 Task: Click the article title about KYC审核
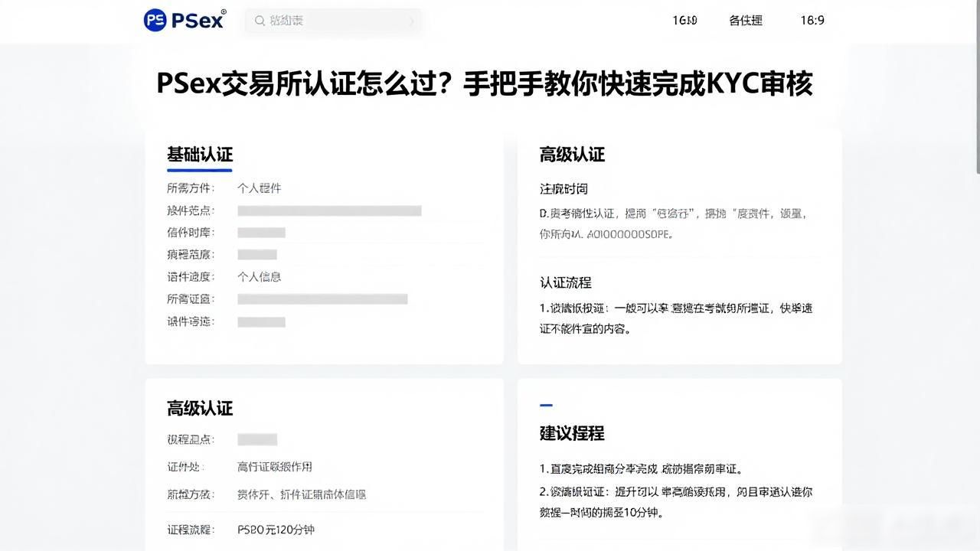click(484, 83)
